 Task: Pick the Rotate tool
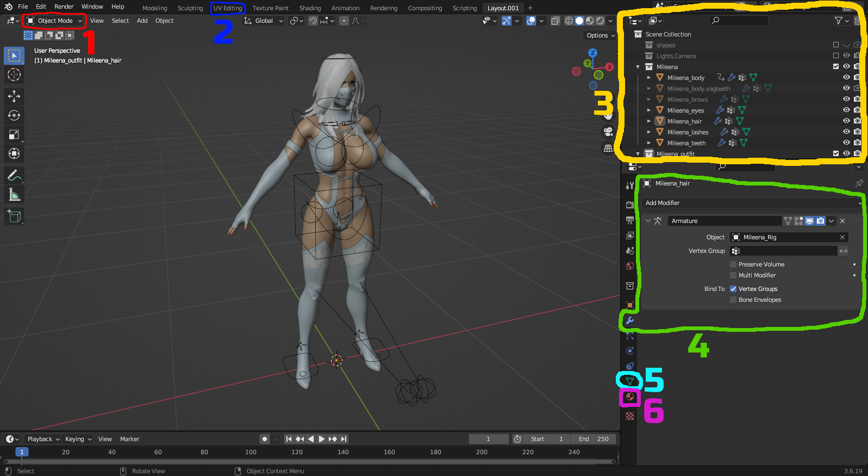point(14,115)
